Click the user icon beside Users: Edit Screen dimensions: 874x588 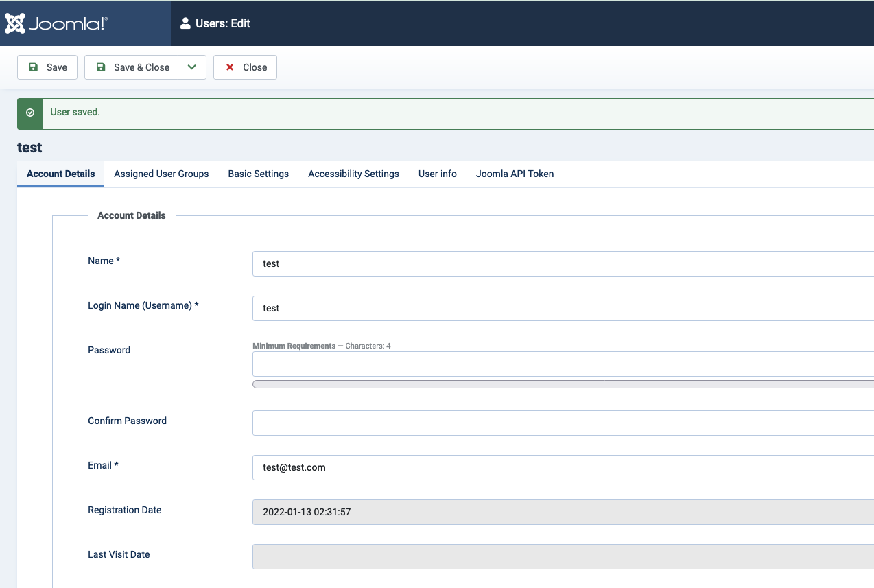click(x=185, y=23)
